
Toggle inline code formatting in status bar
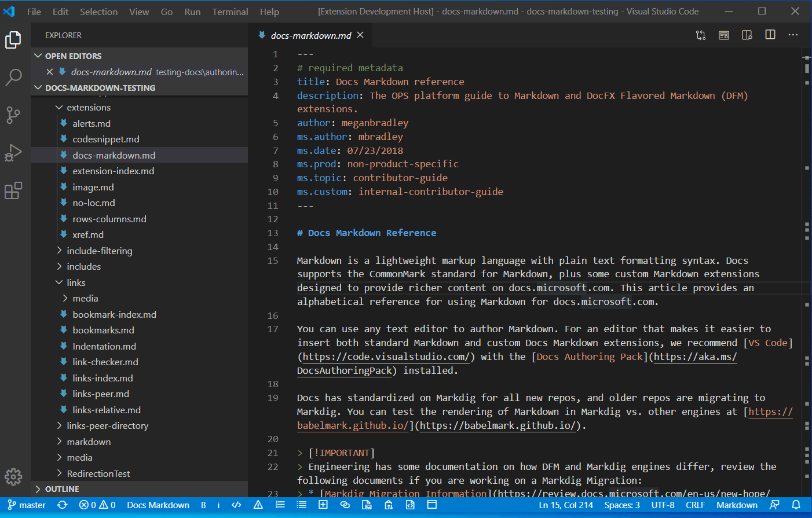[x=236, y=505]
